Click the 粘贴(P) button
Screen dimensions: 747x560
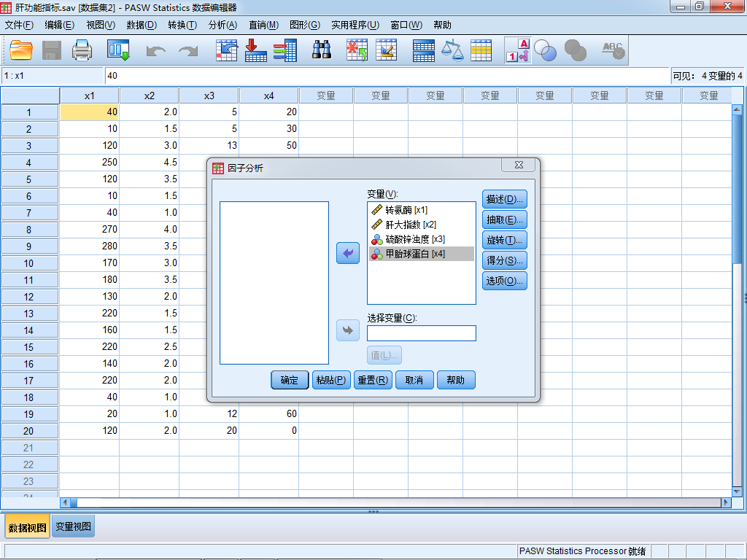coord(331,380)
